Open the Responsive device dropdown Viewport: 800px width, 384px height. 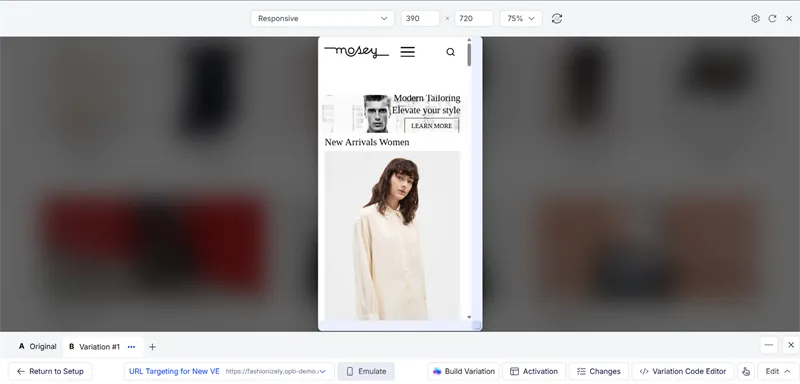point(322,18)
